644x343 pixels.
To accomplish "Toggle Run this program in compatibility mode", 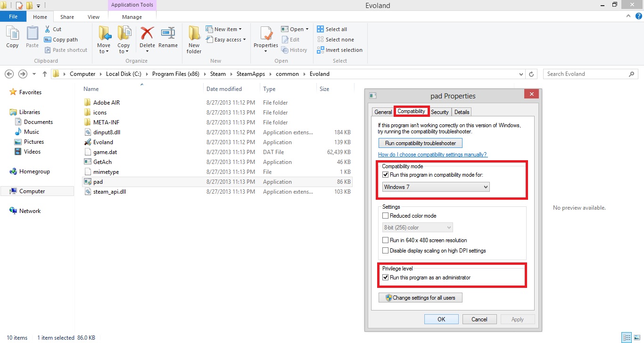I will tap(386, 175).
